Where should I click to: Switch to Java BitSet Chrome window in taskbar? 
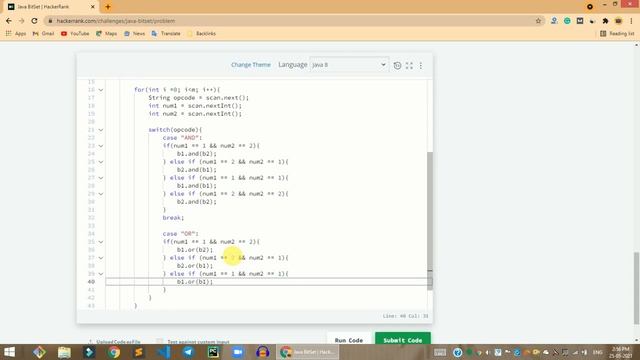(307, 352)
